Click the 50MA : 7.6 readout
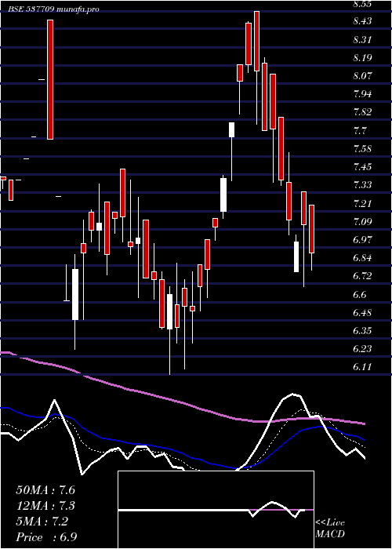 [x=45, y=490]
